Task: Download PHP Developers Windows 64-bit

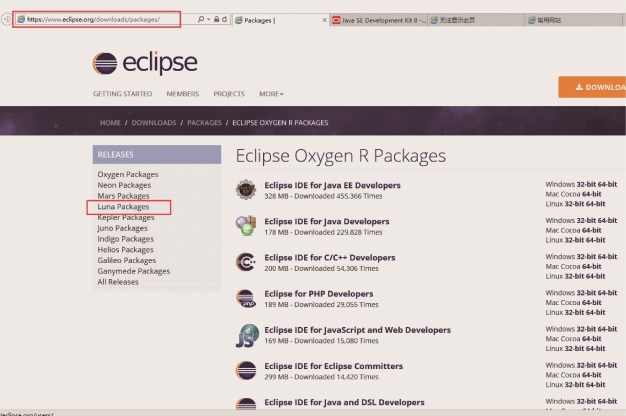Action: click(607, 293)
